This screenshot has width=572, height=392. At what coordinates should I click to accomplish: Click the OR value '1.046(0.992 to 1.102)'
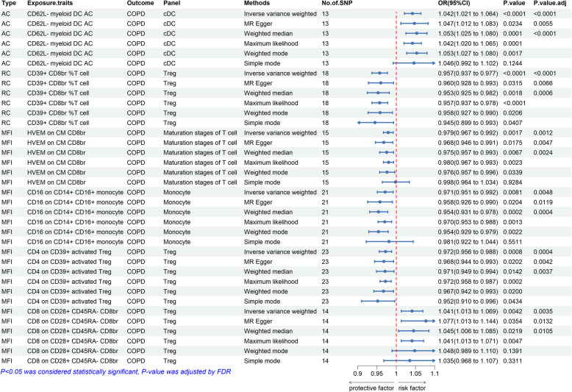(x=468, y=63)
